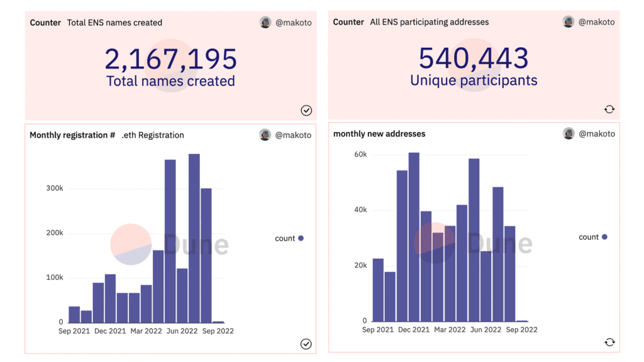
Task: Select the monthly new addresses title text
Action: (x=378, y=133)
